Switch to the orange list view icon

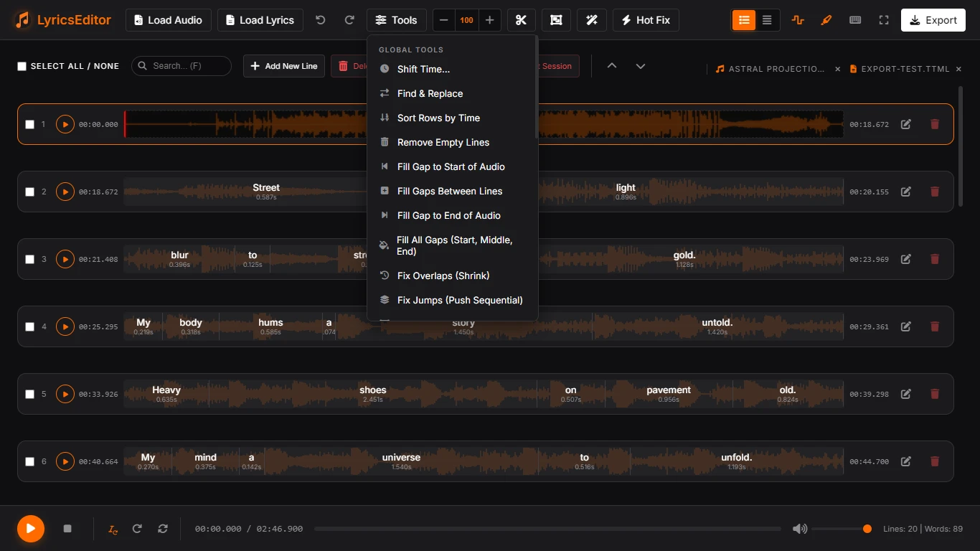(x=744, y=20)
